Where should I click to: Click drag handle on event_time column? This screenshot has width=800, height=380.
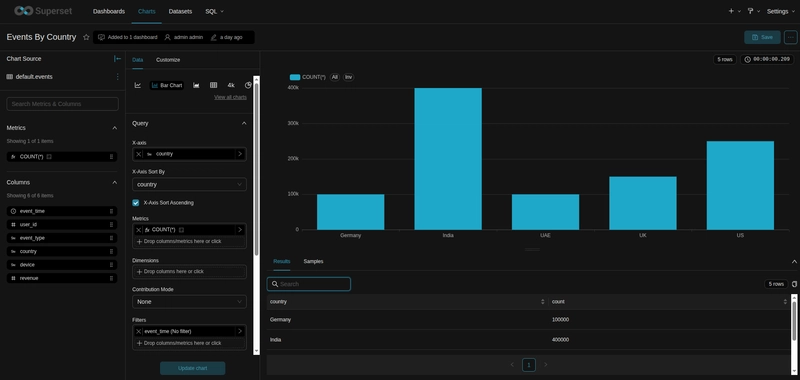pos(111,211)
